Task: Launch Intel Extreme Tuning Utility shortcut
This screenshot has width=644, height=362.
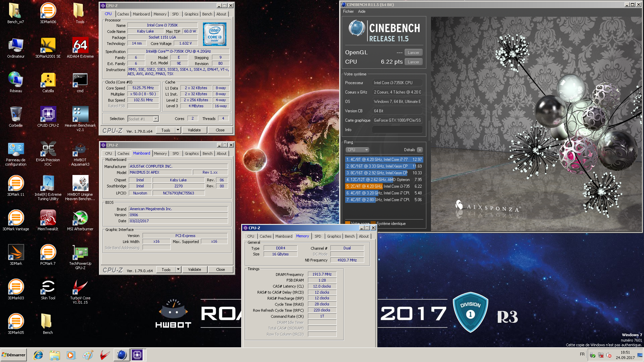Action: (x=48, y=188)
